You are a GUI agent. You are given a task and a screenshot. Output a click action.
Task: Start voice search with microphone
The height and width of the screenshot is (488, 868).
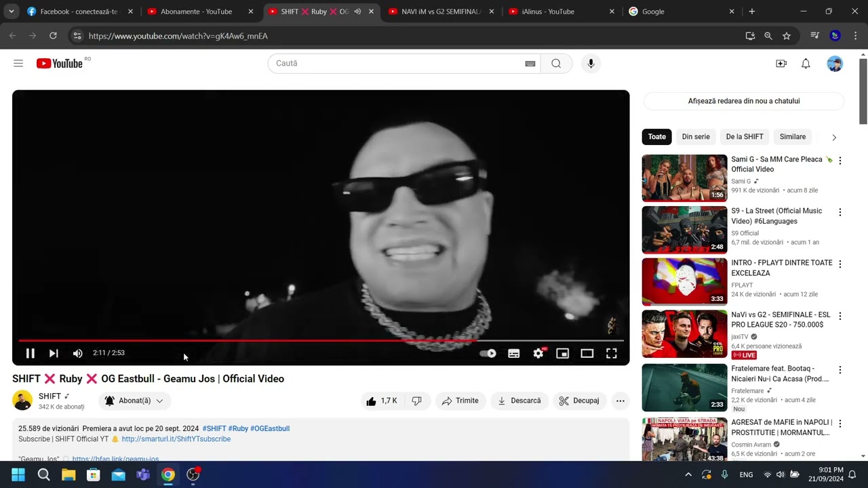point(591,63)
